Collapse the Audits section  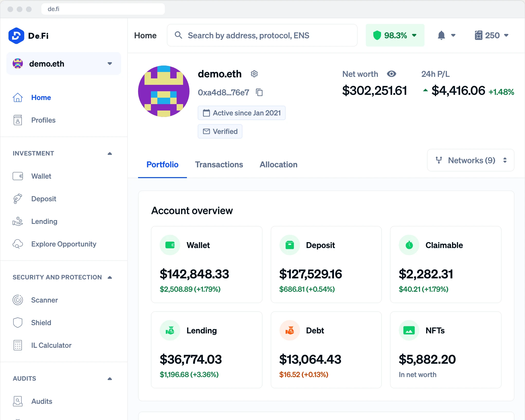(110, 379)
